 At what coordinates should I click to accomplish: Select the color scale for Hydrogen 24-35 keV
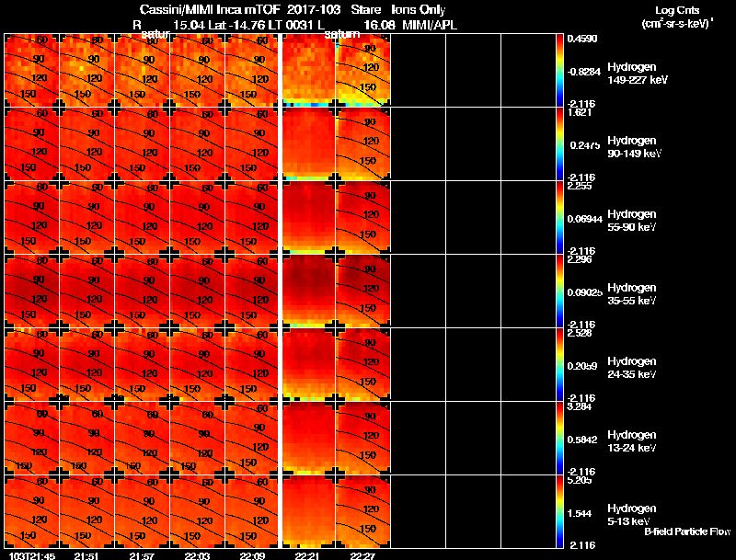coord(559,364)
